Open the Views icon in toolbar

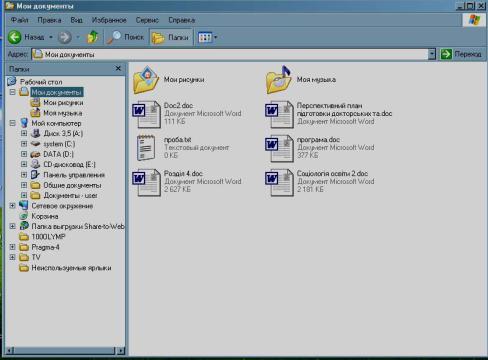pos(205,37)
